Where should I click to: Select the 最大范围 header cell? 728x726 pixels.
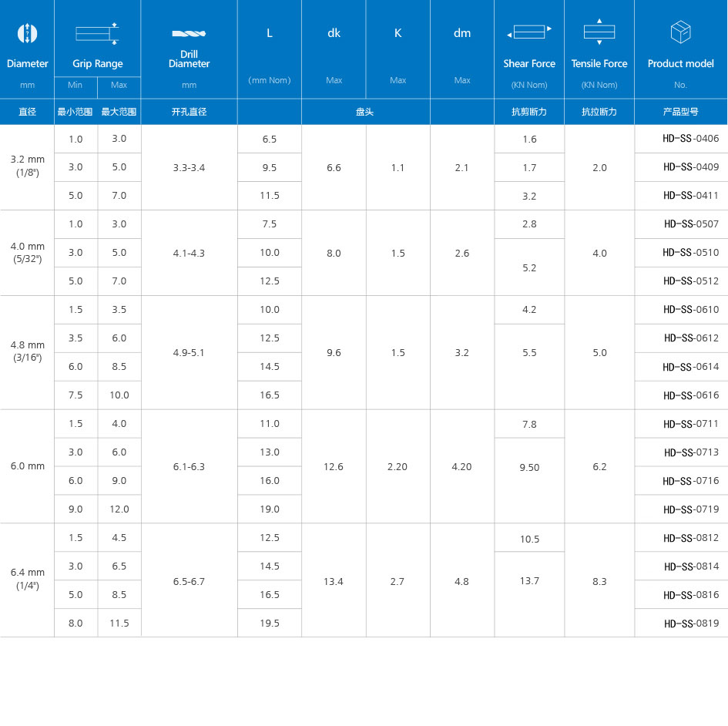click(119, 112)
